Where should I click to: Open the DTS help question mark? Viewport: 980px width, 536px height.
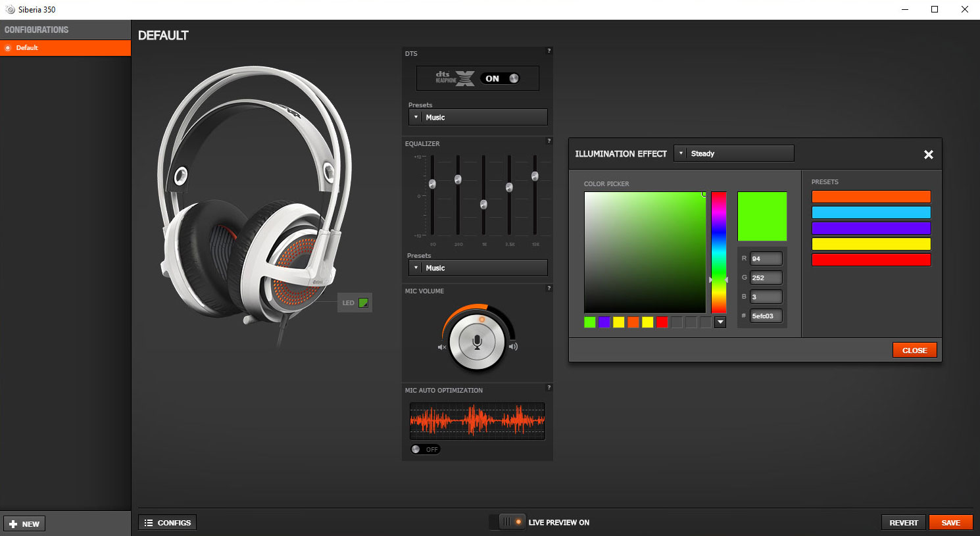pyautogui.click(x=549, y=51)
